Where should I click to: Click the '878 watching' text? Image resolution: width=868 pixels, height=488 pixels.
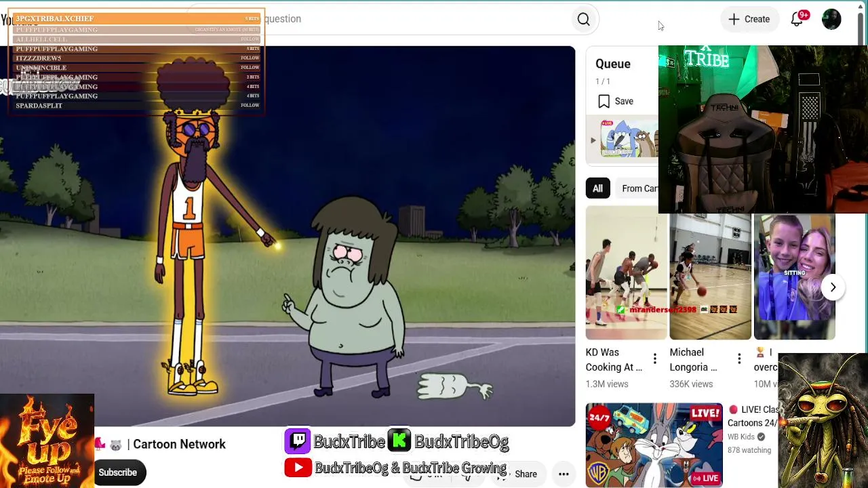point(749,450)
